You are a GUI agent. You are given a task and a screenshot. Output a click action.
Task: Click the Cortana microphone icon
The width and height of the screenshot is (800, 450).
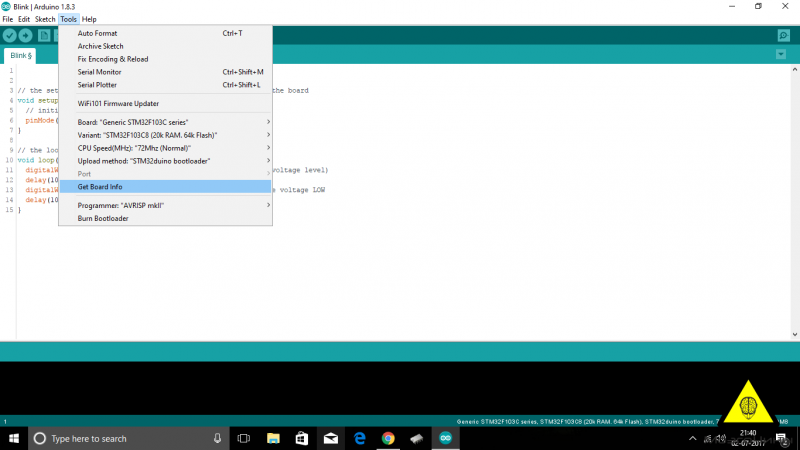217,438
